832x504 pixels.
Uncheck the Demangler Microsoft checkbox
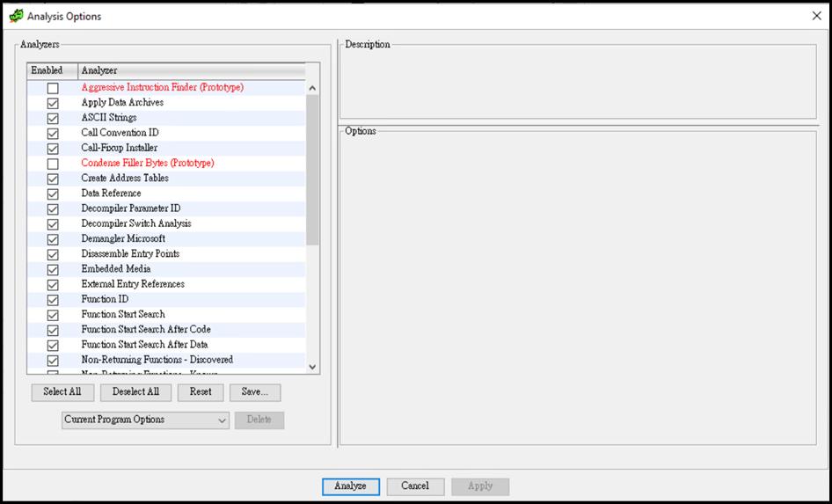(53, 239)
